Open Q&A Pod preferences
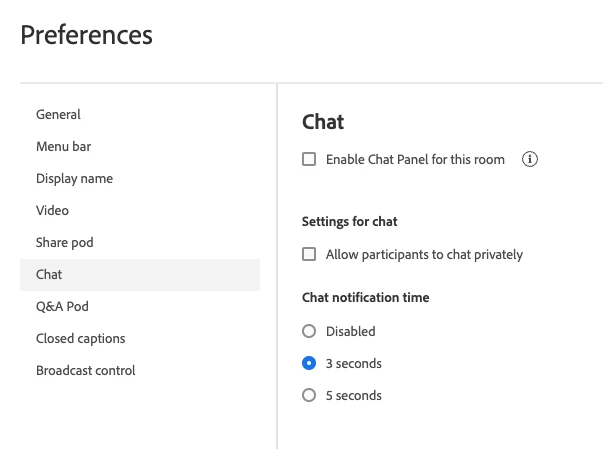603x449 pixels. click(x=62, y=307)
